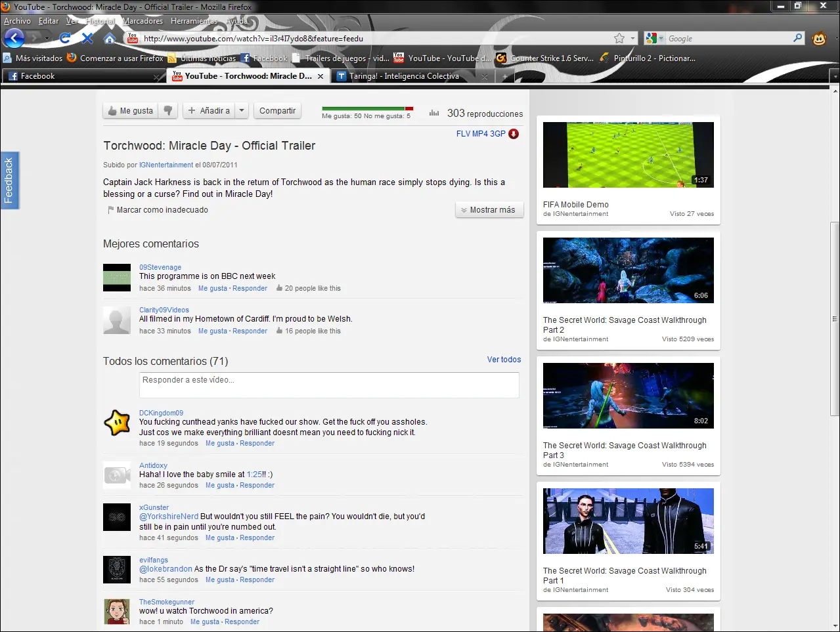Open the Últimas noticias feed bookmark
This screenshot has height=632, width=840.
202,58
